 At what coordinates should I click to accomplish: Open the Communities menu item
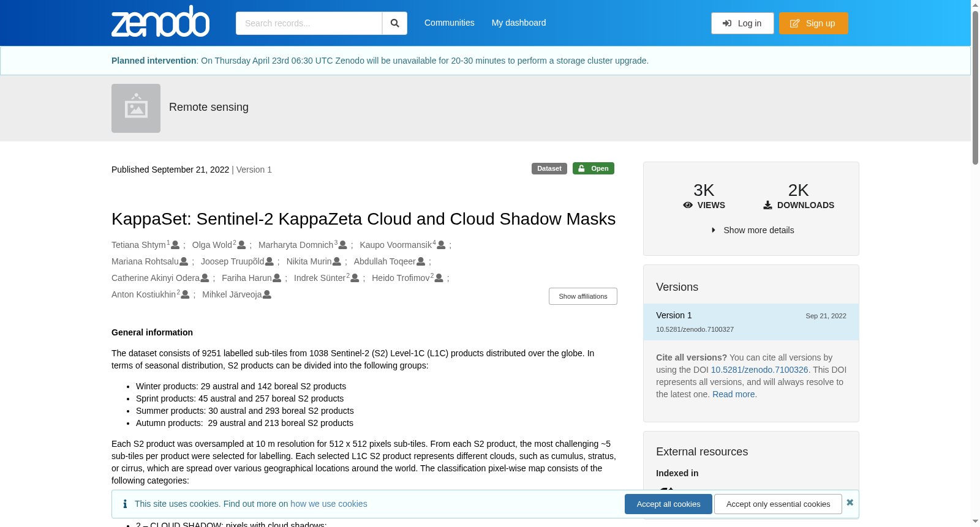click(x=450, y=23)
